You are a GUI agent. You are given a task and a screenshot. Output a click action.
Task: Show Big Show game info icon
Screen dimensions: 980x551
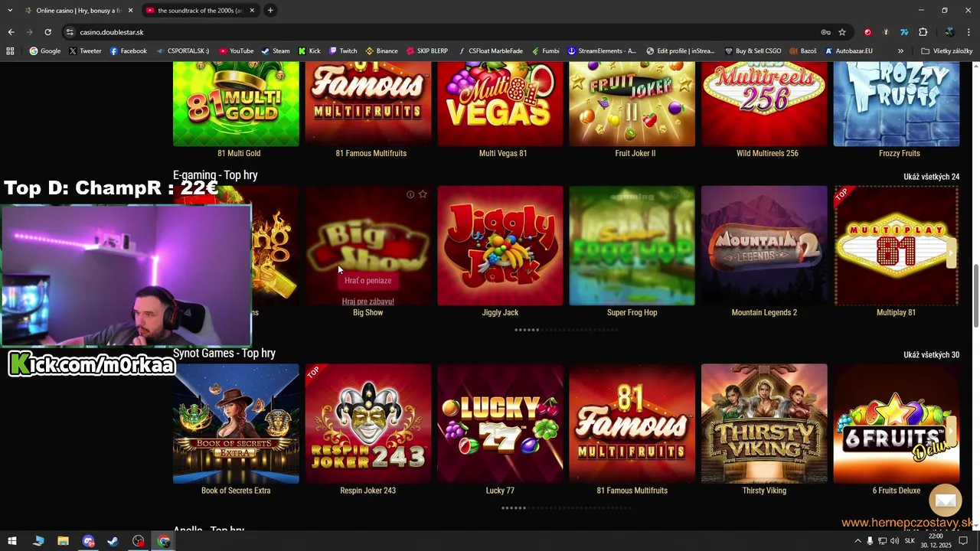[x=410, y=194]
